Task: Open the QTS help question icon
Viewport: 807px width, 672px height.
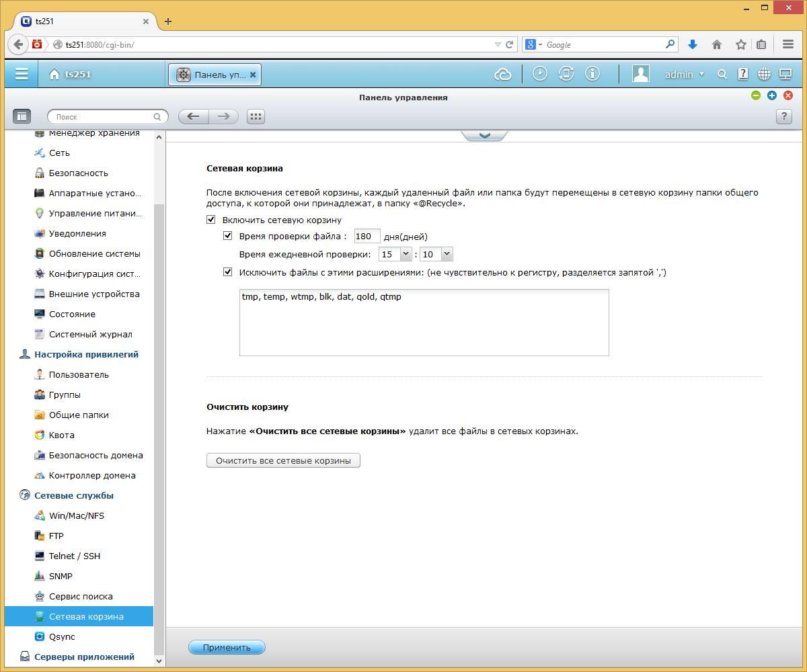Action: point(743,74)
